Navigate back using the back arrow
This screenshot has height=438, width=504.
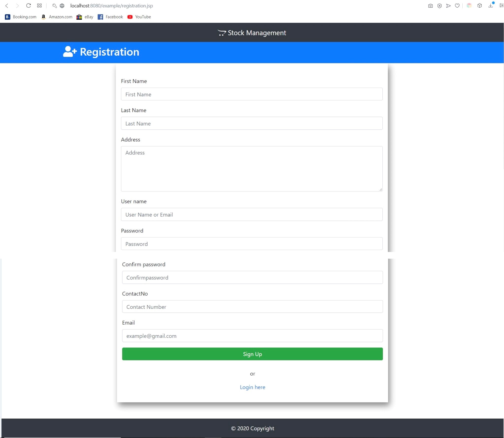[x=7, y=5]
